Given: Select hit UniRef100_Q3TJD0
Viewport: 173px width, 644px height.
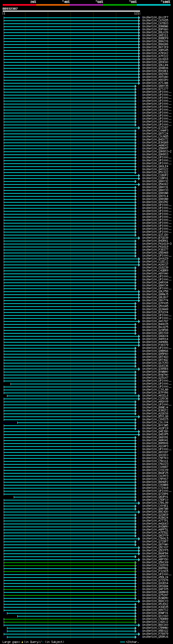Looking at the screenshot, I should (x=155, y=235).
